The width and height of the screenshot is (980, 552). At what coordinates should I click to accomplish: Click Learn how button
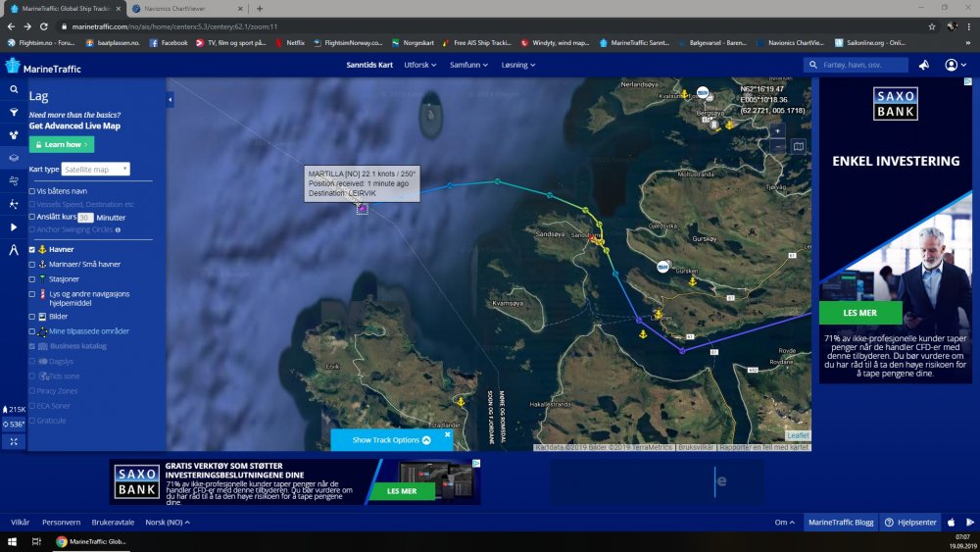coord(61,144)
